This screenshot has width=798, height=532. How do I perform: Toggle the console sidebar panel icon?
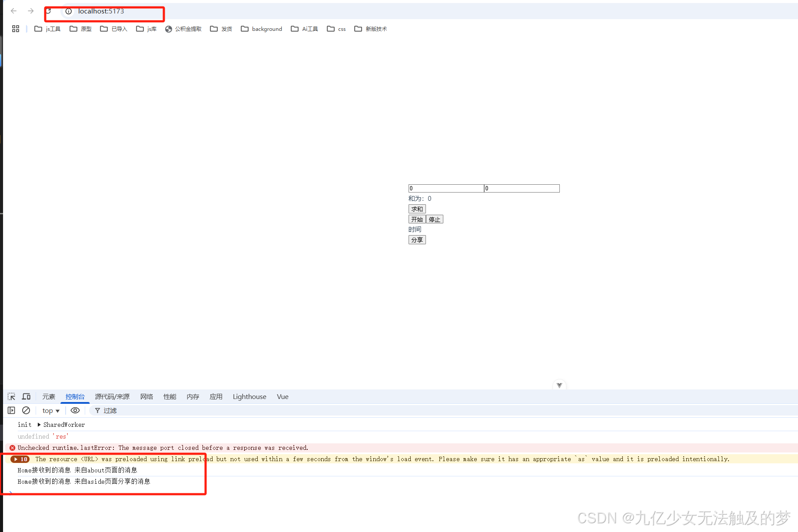click(11, 410)
